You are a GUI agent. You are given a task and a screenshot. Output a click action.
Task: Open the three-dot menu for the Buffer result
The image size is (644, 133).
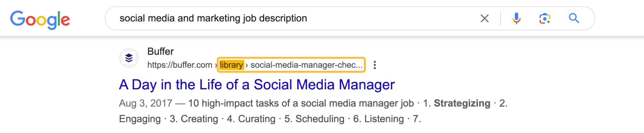[x=374, y=65]
